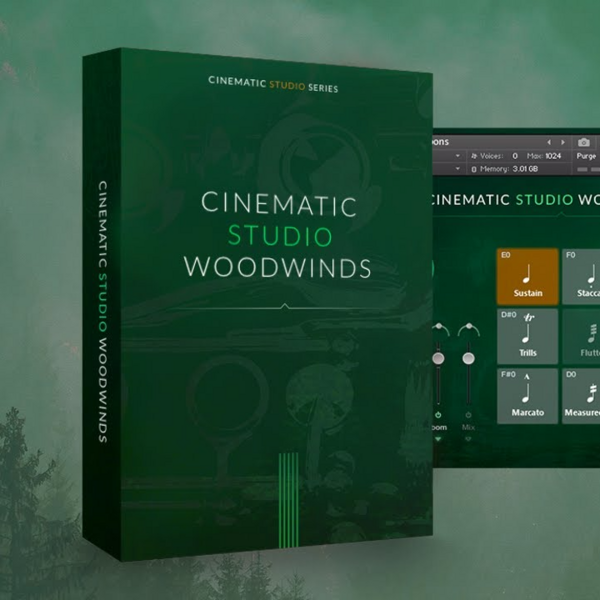Click the voices note icon beside Voices
The height and width of the screenshot is (600, 600).
[x=474, y=156]
